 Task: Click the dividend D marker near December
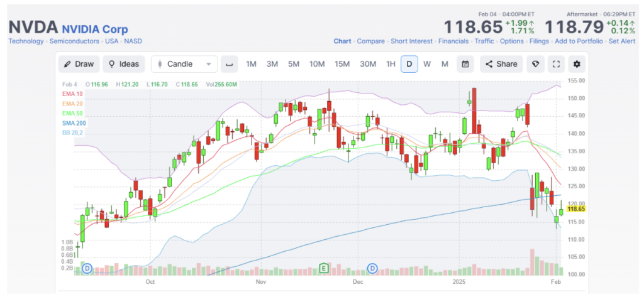pyautogui.click(x=373, y=269)
